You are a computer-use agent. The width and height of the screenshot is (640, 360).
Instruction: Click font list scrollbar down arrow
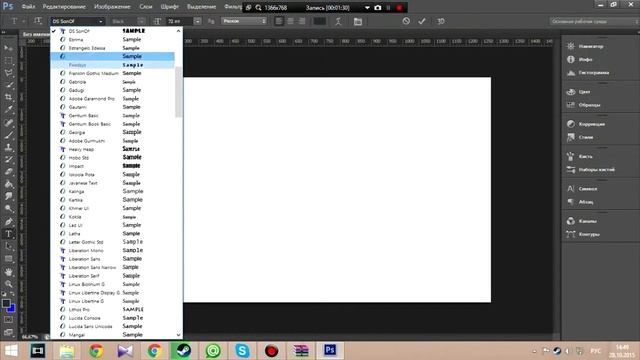178,335
